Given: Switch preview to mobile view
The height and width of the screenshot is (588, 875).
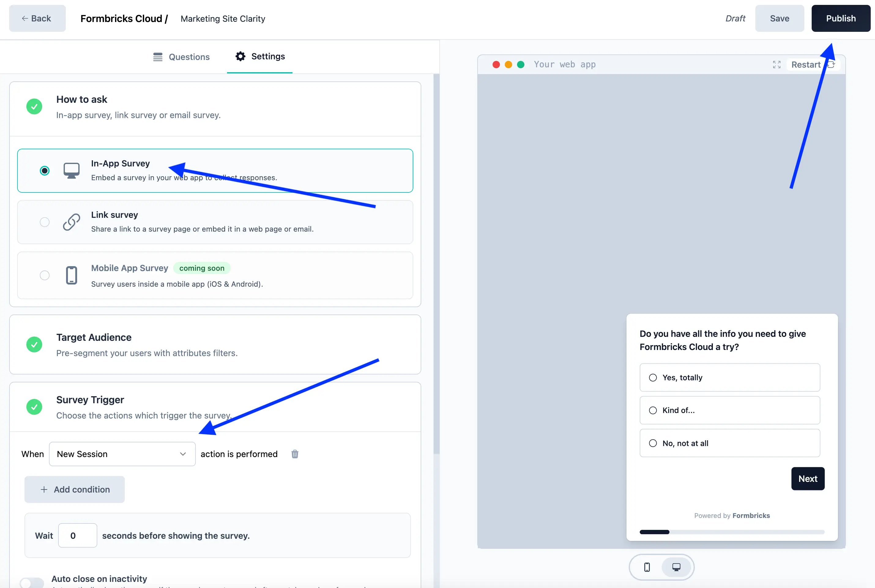Looking at the screenshot, I should [646, 567].
